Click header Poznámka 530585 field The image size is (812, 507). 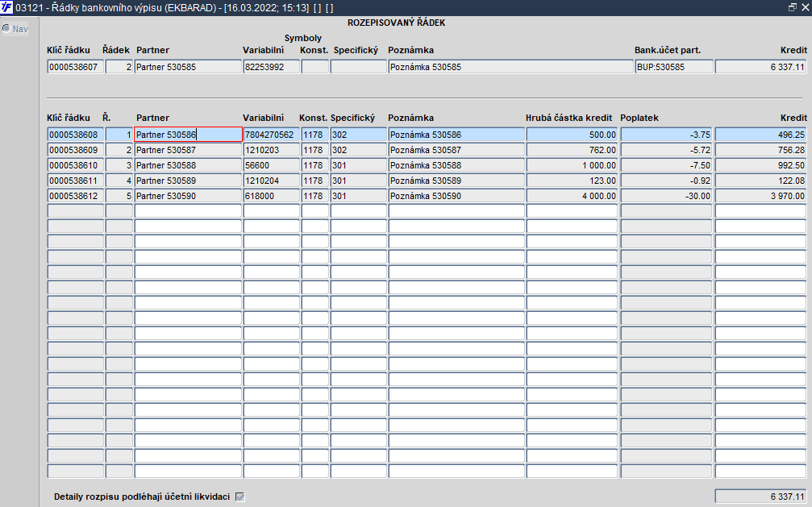coord(510,67)
